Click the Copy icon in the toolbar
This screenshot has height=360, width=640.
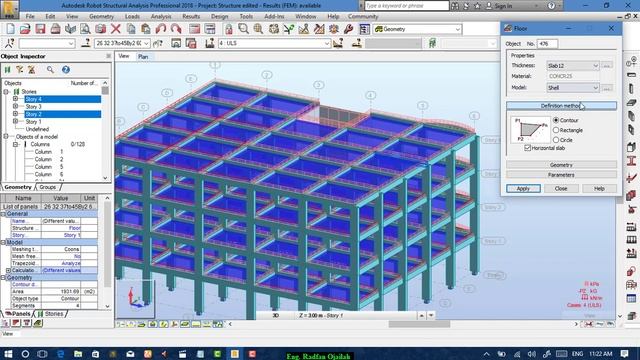point(131,29)
